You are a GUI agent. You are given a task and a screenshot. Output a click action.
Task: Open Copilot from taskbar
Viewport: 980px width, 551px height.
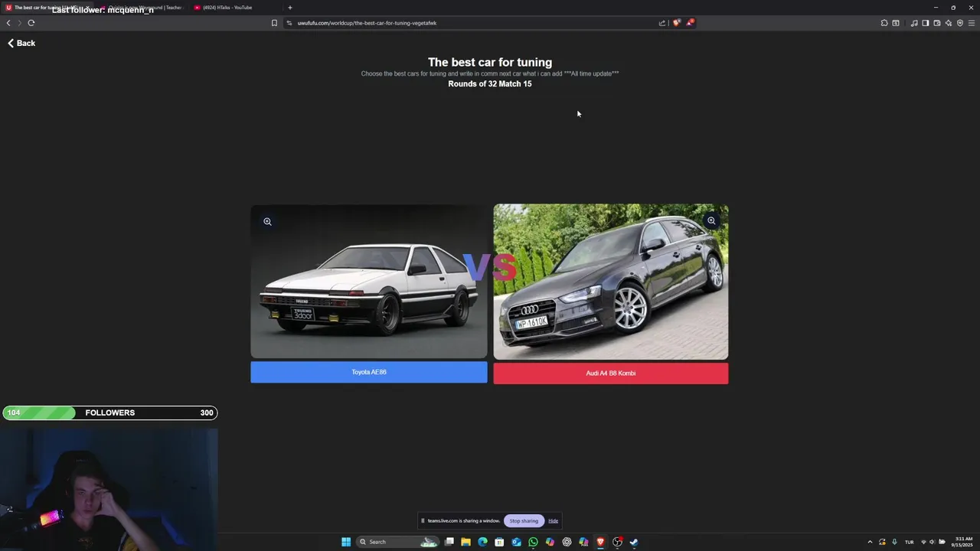(x=550, y=542)
